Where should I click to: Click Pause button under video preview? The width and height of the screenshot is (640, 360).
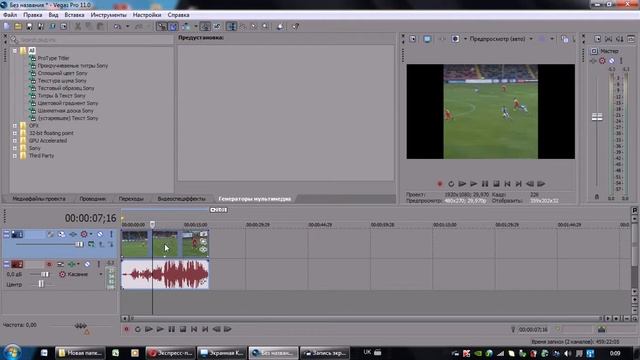485,184
